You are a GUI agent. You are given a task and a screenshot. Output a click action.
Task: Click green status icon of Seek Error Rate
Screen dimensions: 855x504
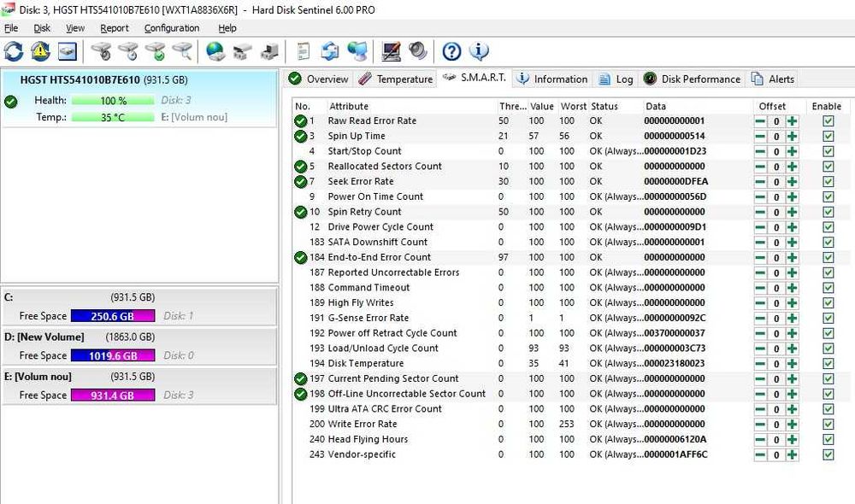(x=300, y=181)
